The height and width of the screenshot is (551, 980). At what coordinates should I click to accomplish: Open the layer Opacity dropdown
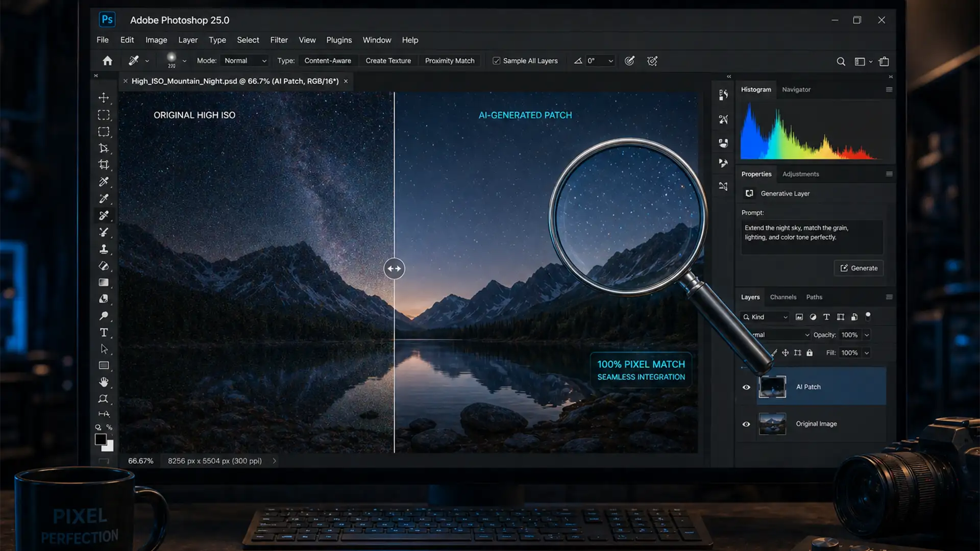tap(866, 335)
